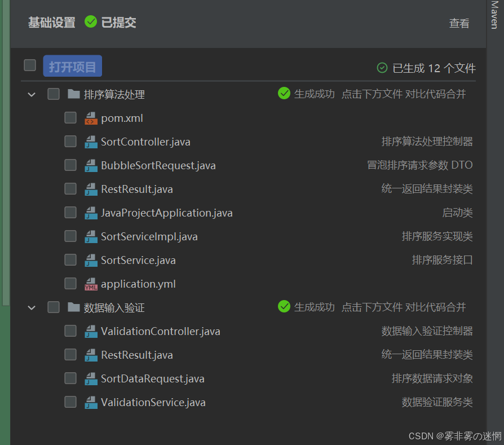Tick the ValidationController.java checkbox
Viewport: 504px width, 445px height.
tap(70, 331)
